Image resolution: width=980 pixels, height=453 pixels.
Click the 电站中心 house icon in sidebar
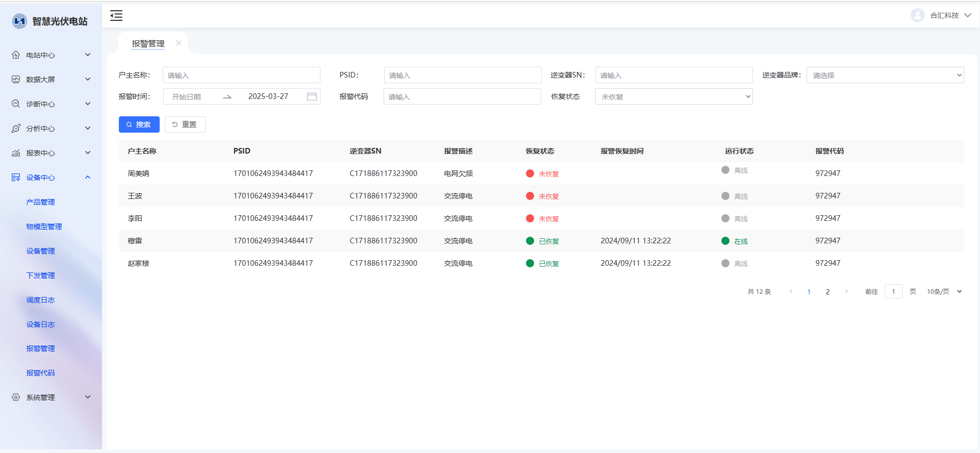16,55
